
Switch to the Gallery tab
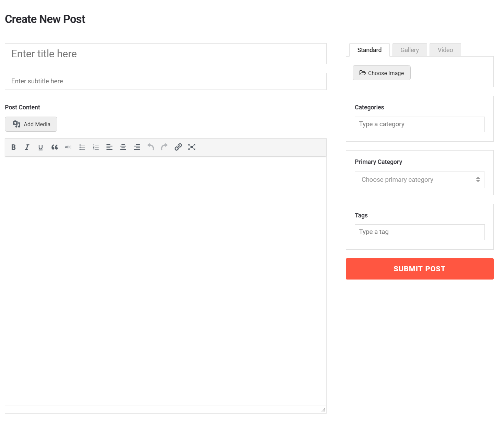pos(409,50)
